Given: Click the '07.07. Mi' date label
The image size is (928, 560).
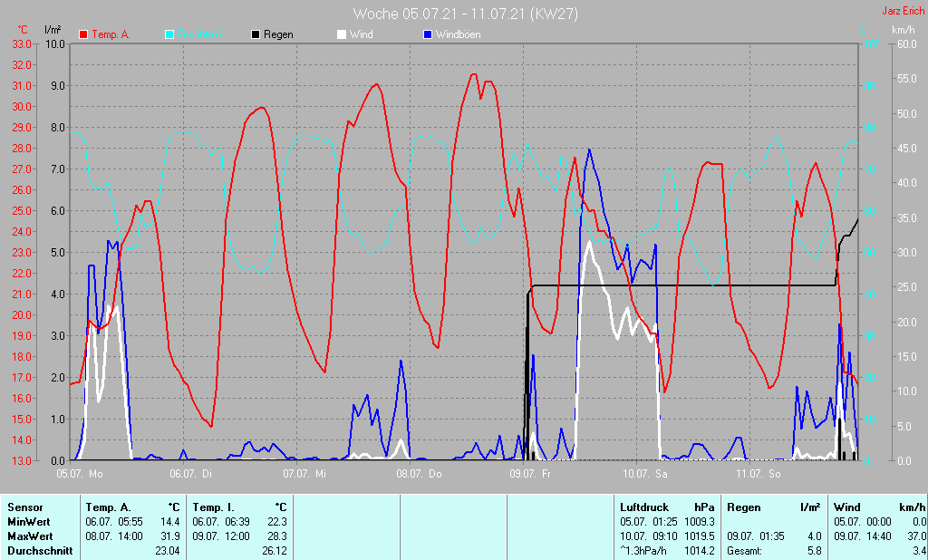Looking at the screenshot, I should (304, 474).
